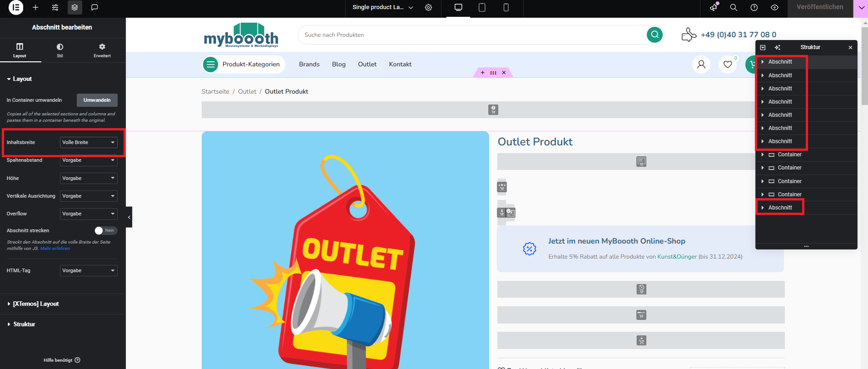The width and height of the screenshot is (868, 369).
Task: Close the Struktur panel
Action: 850,47
